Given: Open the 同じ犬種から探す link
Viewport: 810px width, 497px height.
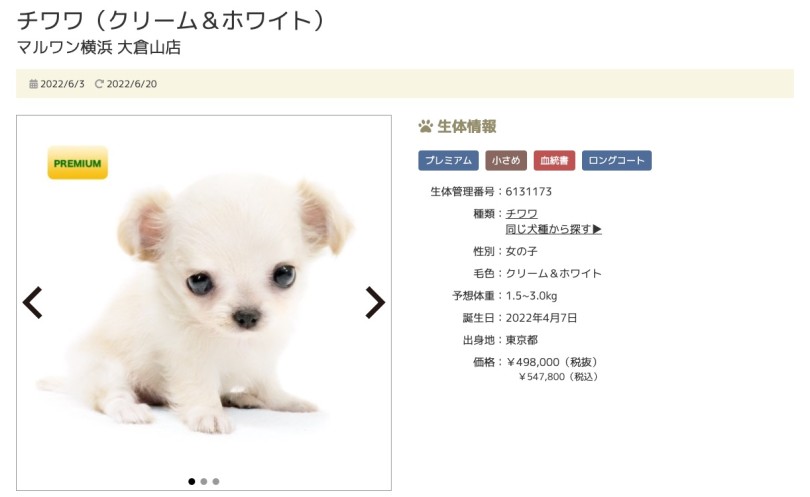Looking at the screenshot, I should coord(553,229).
